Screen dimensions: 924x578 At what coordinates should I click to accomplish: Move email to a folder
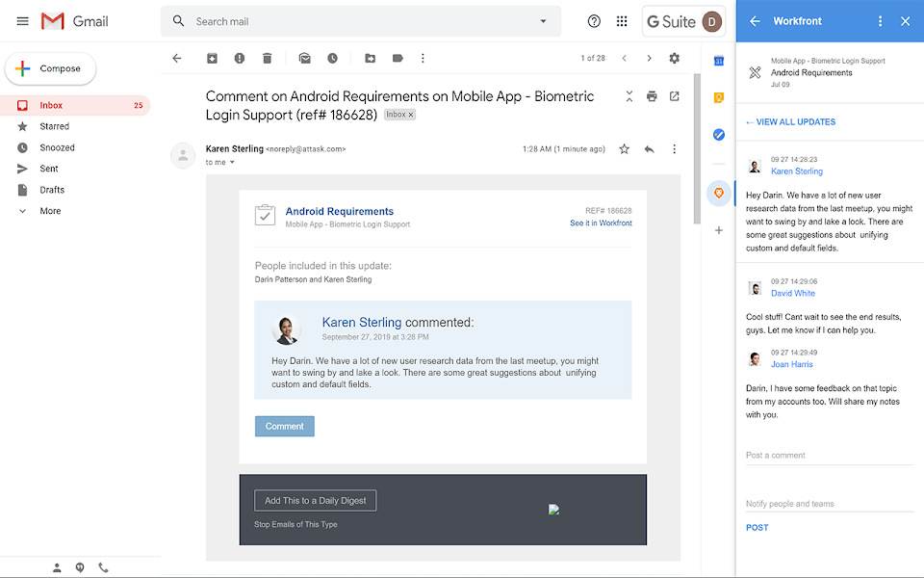point(370,58)
